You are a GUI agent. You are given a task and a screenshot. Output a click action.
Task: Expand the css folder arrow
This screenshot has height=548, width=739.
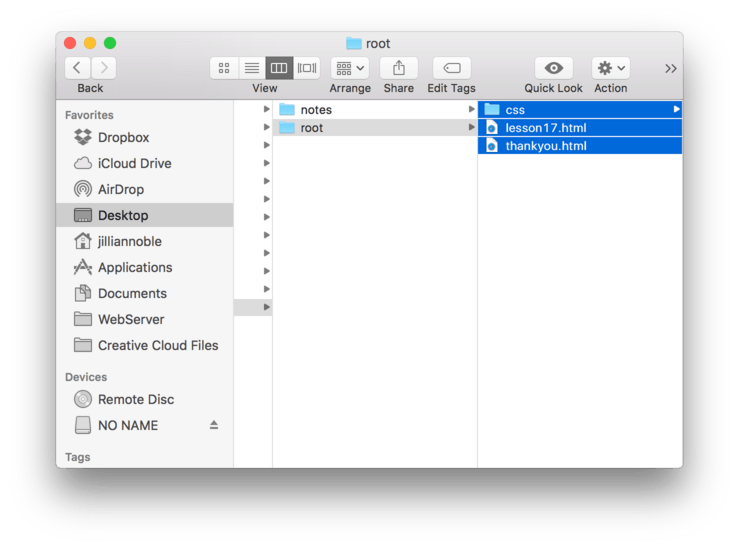(x=676, y=109)
